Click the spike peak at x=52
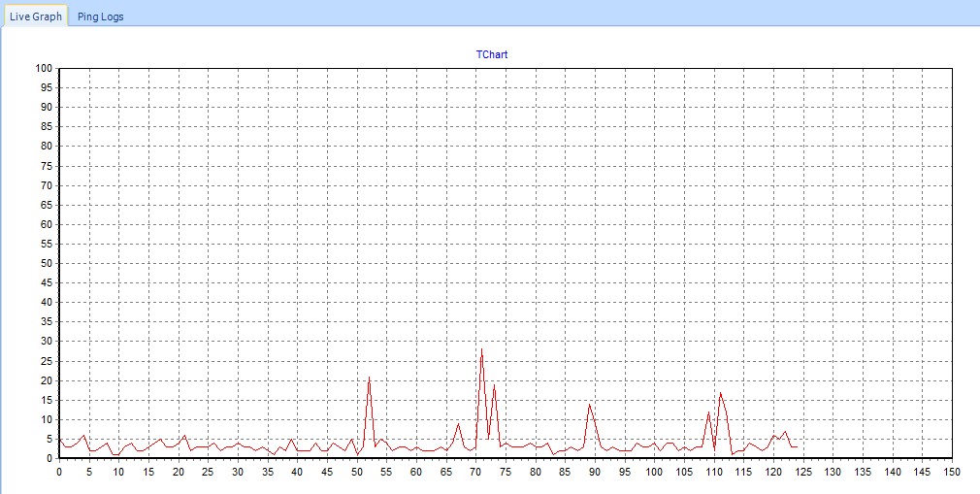The height and width of the screenshot is (494, 980). point(369,378)
